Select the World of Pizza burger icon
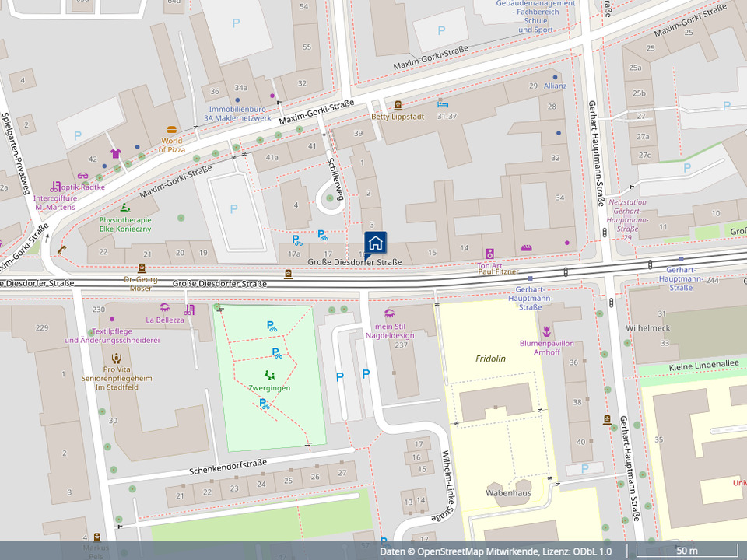The image size is (747, 560). coord(172,130)
